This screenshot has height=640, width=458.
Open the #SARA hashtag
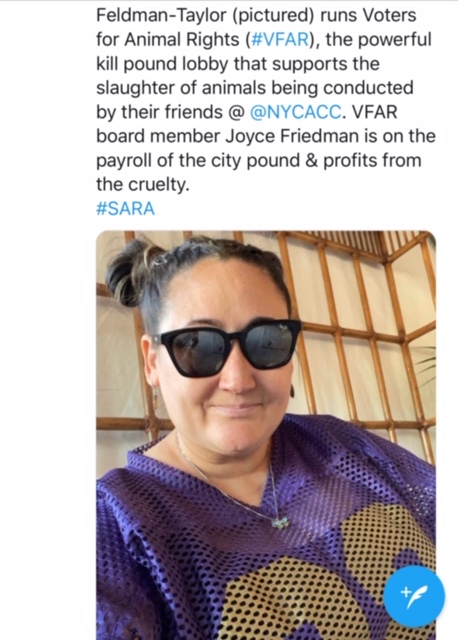pos(125,209)
